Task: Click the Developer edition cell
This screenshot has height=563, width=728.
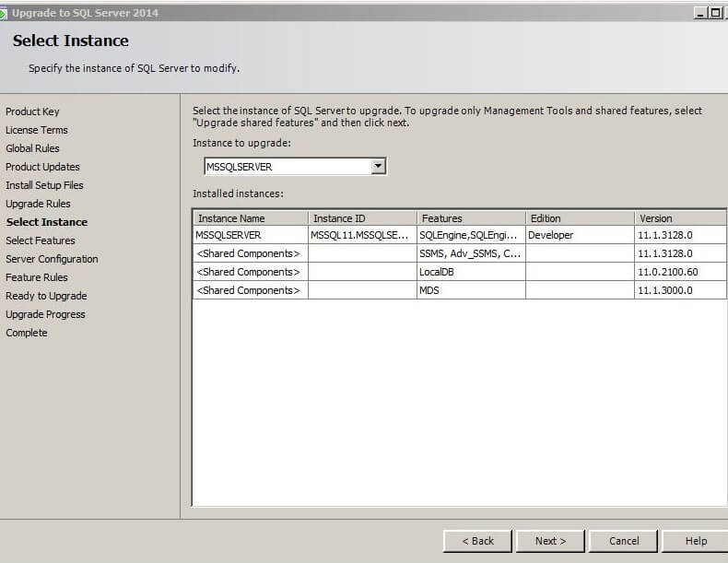Action: [580, 235]
